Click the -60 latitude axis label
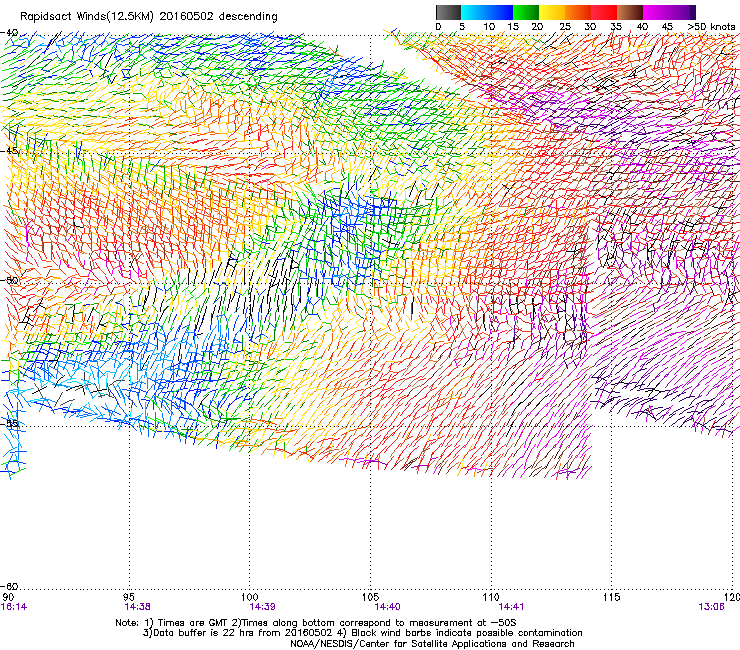This screenshot has height=650, width=740. pos(9,586)
